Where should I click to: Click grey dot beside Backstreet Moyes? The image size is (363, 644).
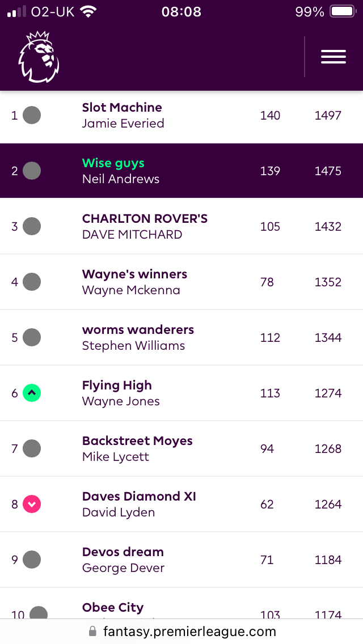(32, 448)
